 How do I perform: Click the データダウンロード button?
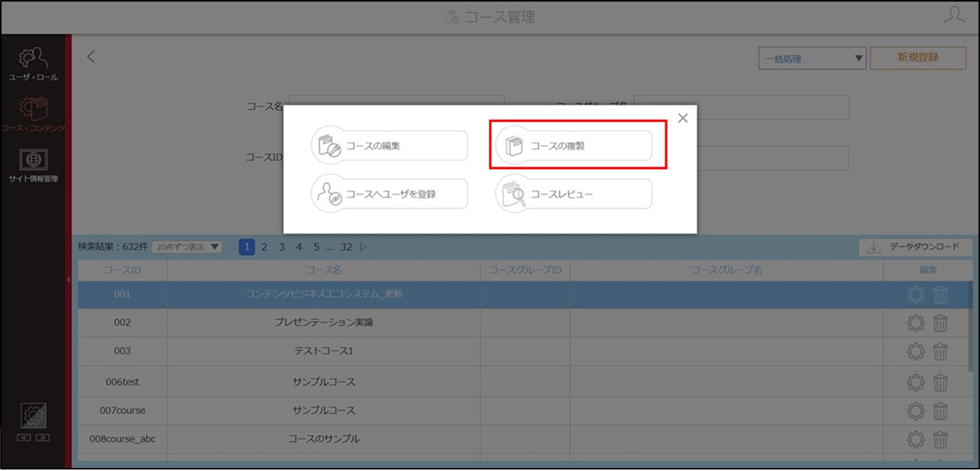[915, 247]
